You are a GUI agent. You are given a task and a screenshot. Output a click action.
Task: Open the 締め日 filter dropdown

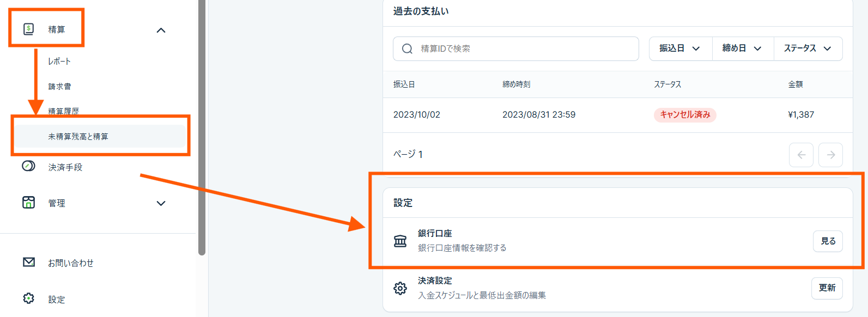pyautogui.click(x=742, y=48)
